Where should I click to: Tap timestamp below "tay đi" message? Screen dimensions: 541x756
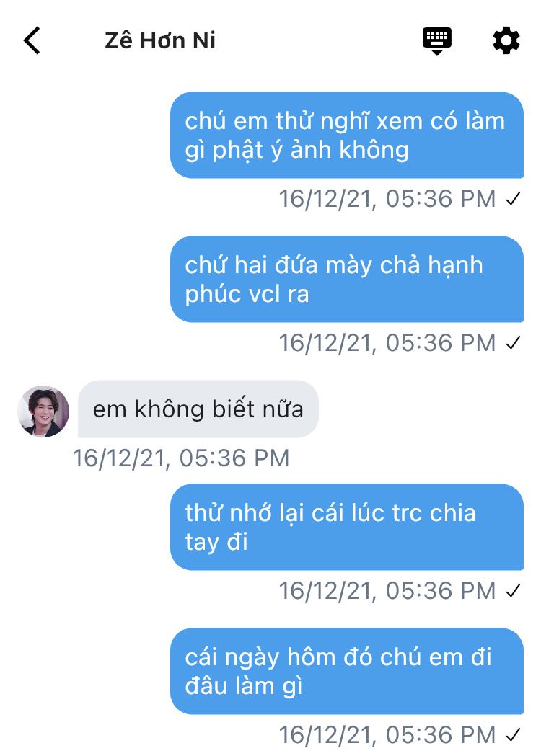(x=387, y=591)
